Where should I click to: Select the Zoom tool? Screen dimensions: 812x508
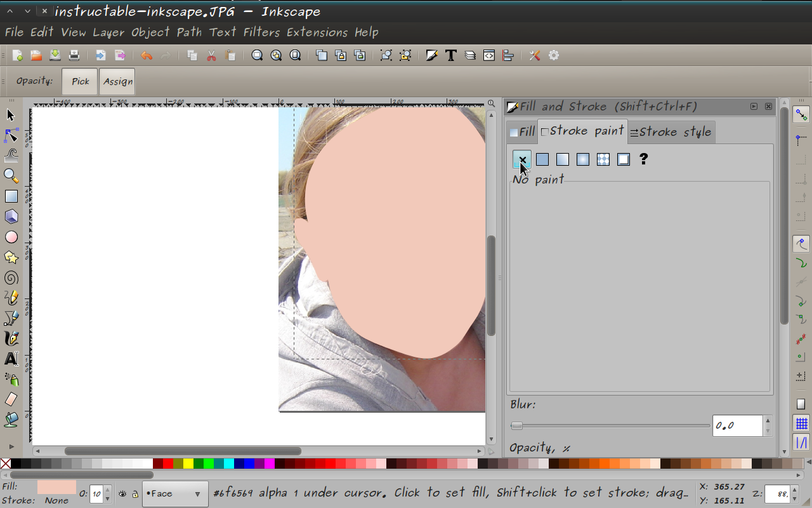[x=10, y=176]
